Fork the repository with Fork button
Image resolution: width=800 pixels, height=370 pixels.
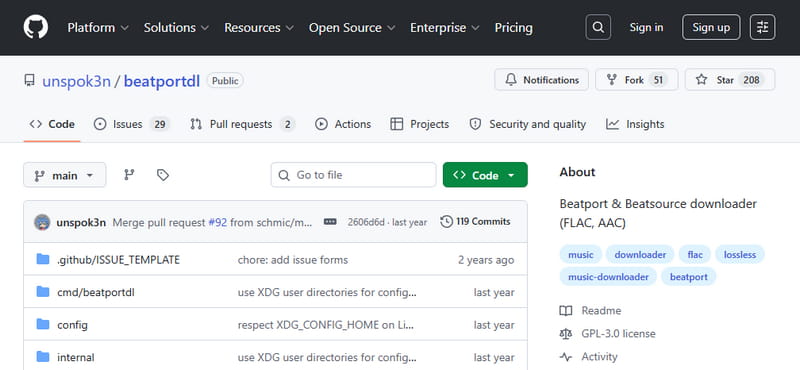[636, 80]
